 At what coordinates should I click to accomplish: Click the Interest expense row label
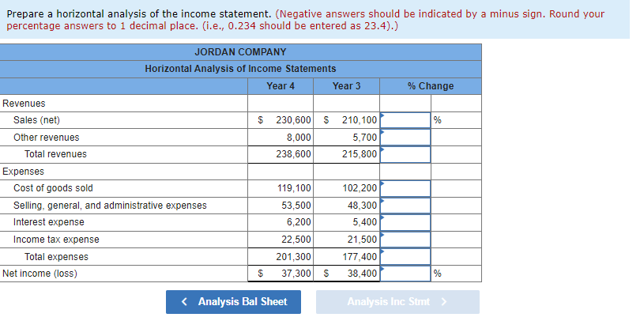(x=48, y=222)
